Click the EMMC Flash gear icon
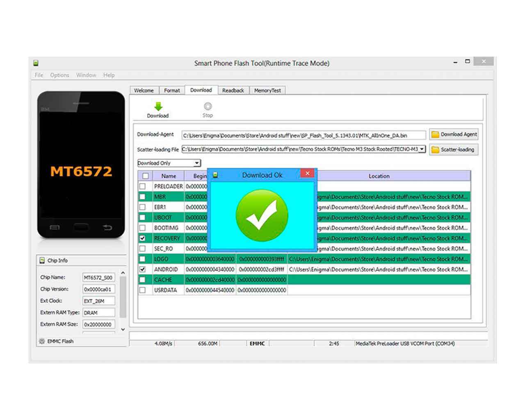This screenshot has height=420, width=525. (42, 341)
